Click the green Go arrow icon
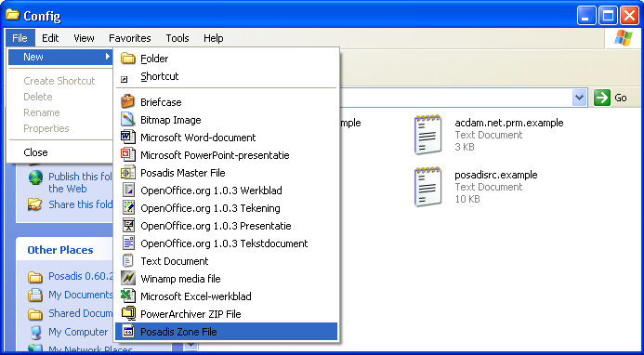Viewport: 644px width, 355px height. pos(601,98)
